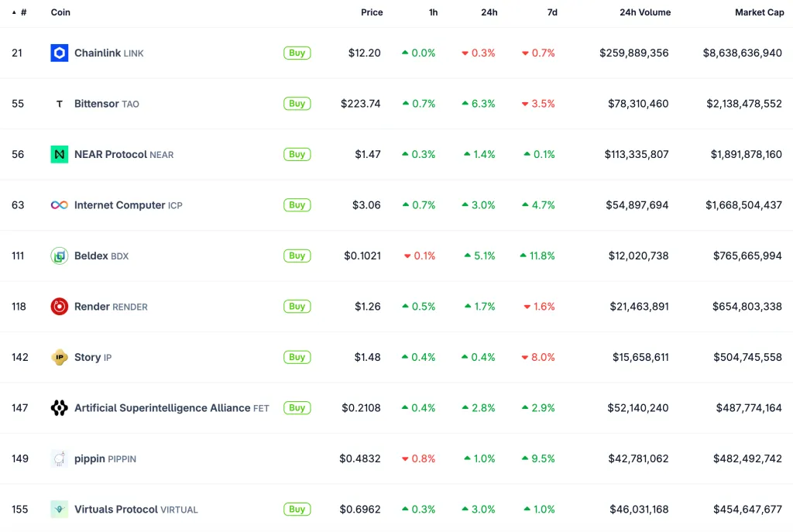Click the Beldex coin logo
This screenshot has height=532, width=793.
tap(60, 256)
